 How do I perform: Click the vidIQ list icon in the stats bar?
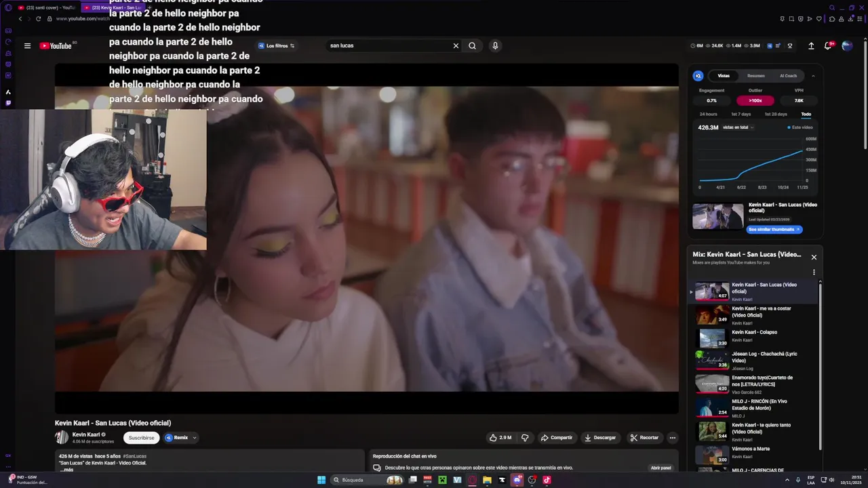[x=778, y=46]
